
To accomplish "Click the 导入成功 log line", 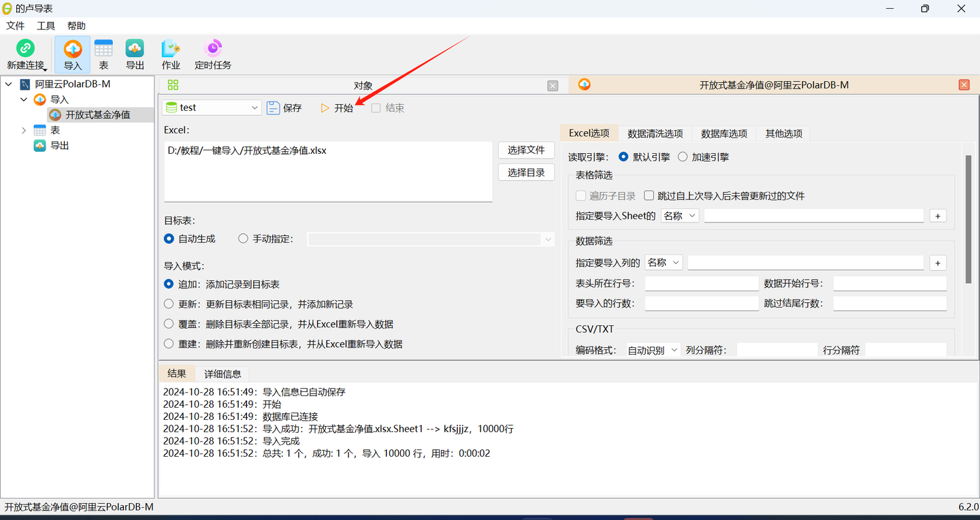I will 338,429.
